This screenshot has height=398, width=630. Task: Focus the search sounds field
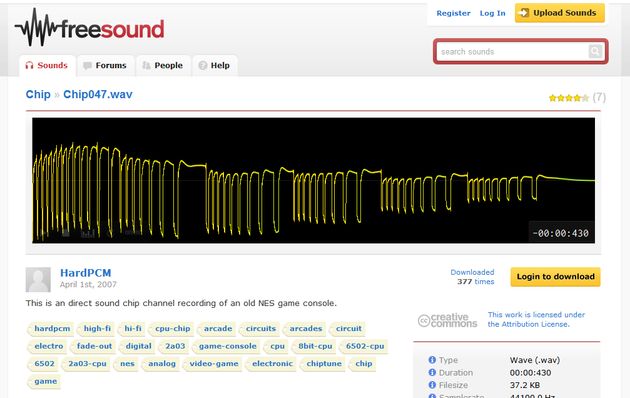click(x=512, y=51)
